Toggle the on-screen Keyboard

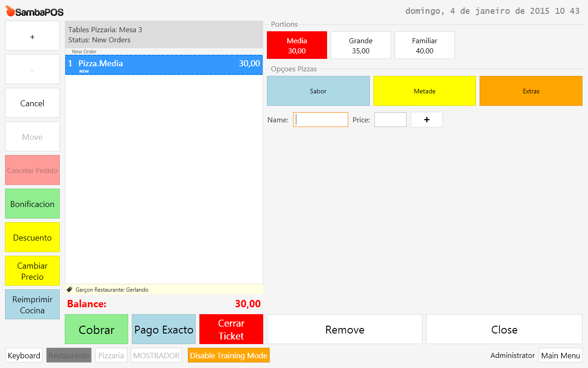(24, 356)
